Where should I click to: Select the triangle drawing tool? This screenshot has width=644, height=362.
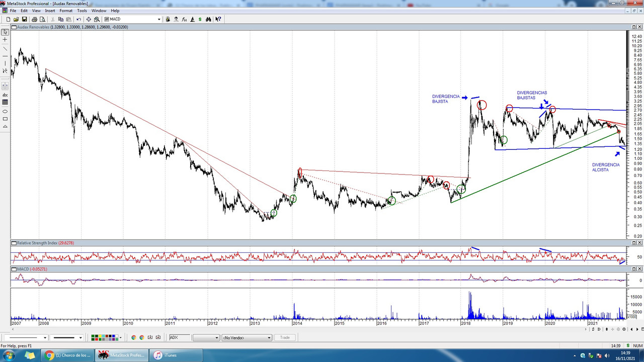pos(5,126)
